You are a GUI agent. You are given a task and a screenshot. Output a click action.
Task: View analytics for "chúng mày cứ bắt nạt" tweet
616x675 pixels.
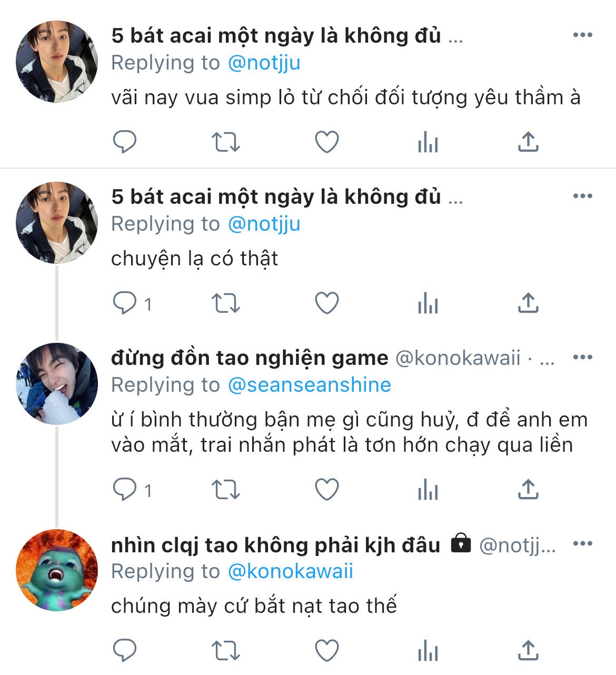coord(428,651)
